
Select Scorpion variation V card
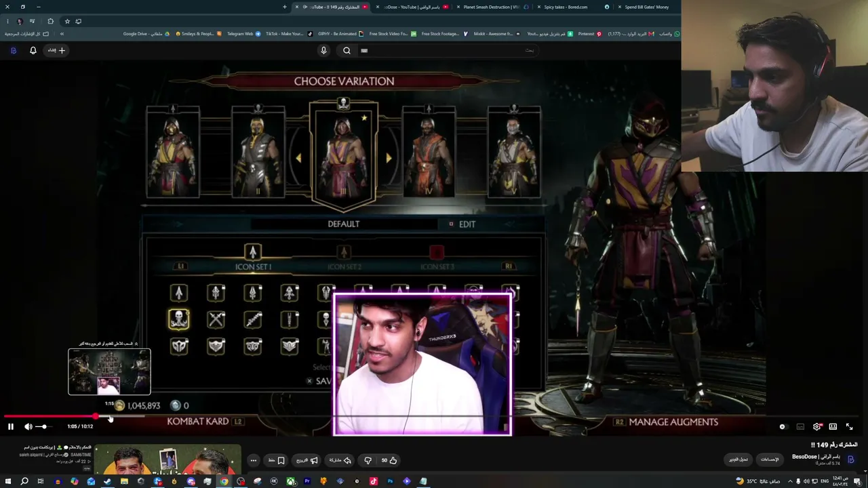514,151
